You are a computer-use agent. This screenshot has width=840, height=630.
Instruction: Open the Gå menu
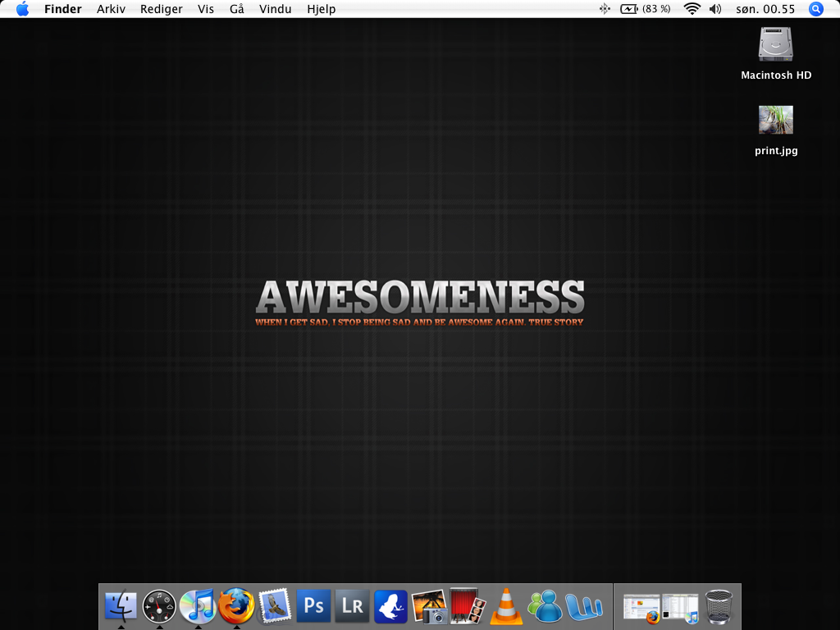[x=237, y=9]
